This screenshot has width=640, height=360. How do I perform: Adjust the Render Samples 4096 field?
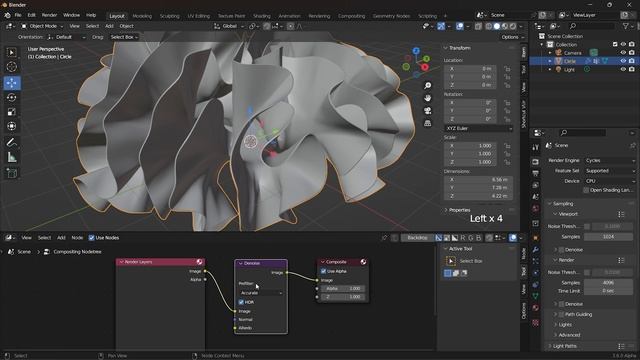pyautogui.click(x=608, y=282)
